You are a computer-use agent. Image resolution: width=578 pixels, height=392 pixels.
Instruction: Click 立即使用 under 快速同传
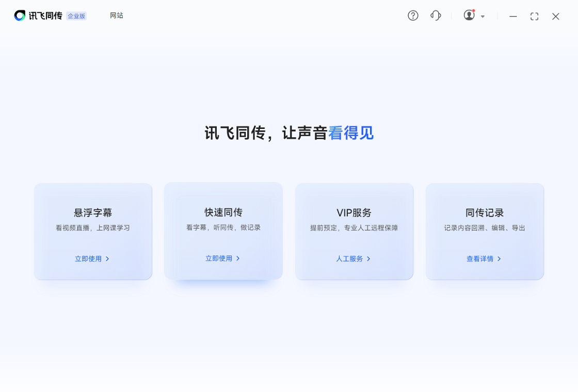pyautogui.click(x=219, y=258)
